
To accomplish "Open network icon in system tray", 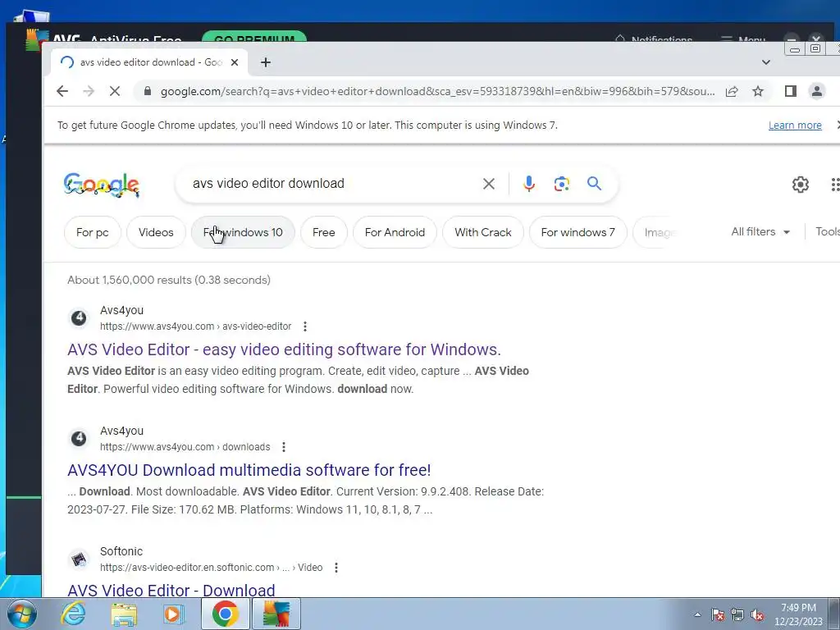I will click(737, 614).
